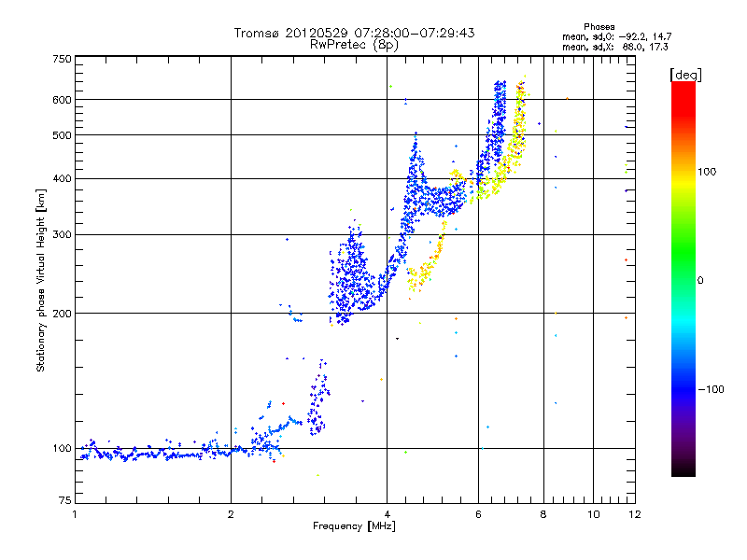Click the 'mean, sd,O: -92.2, 14.7' line
The image size is (747, 560).
pos(617,36)
